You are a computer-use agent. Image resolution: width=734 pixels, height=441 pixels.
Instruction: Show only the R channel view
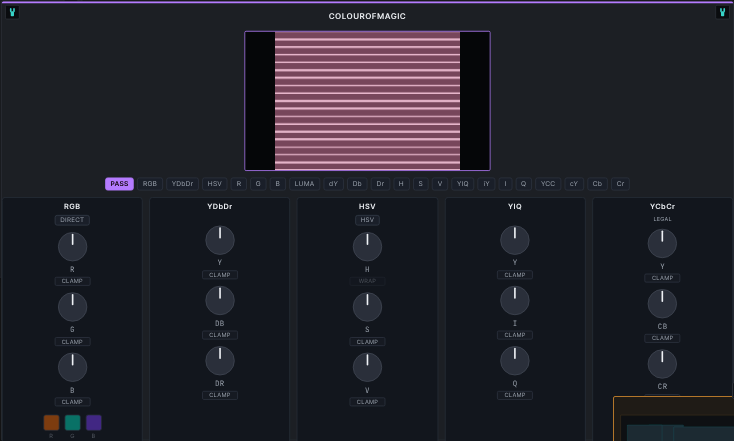click(239, 184)
